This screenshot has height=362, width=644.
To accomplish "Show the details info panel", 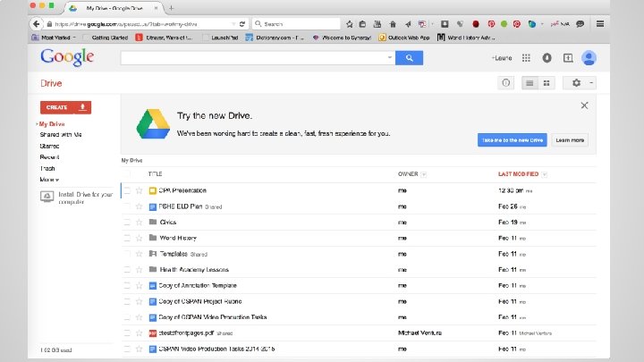I will pos(505,83).
